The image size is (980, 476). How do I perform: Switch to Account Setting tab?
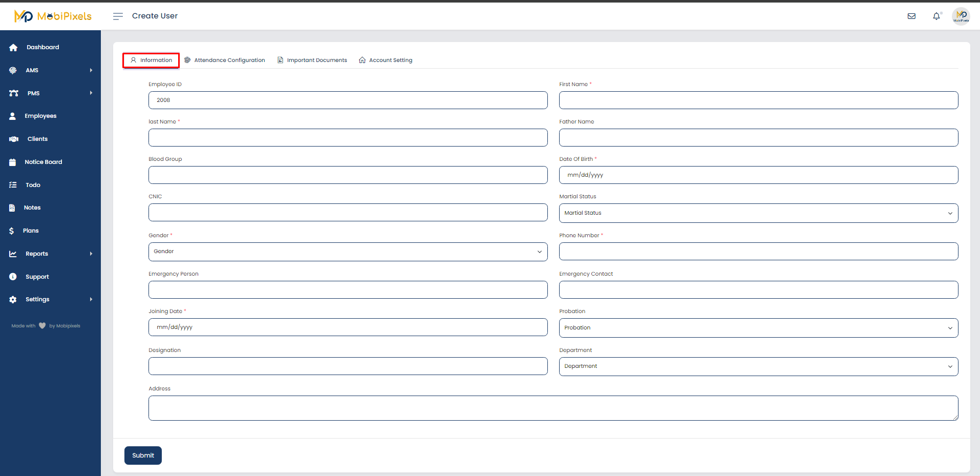tap(386, 60)
